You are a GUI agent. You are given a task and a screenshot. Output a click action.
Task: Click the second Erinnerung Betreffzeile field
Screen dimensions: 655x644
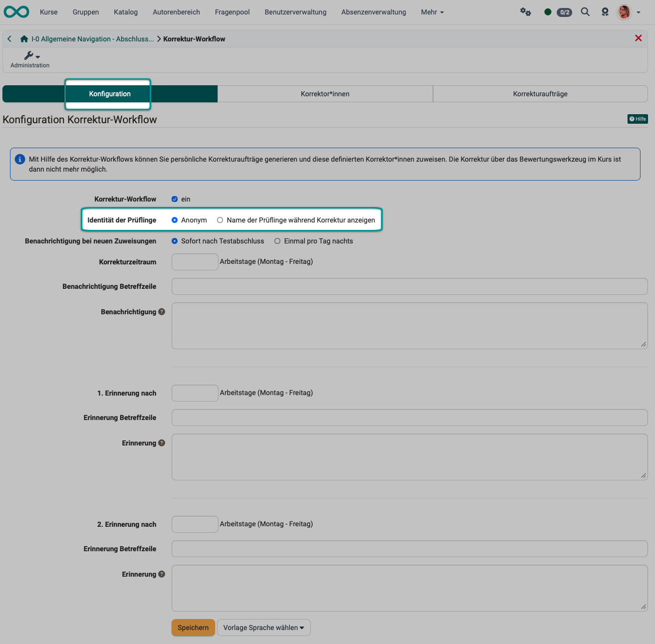coord(410,549)
